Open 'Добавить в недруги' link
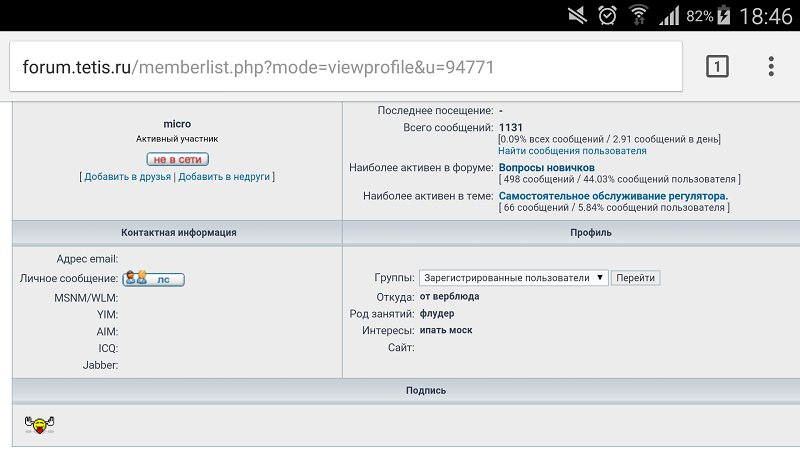 click(x=224, y=177)
